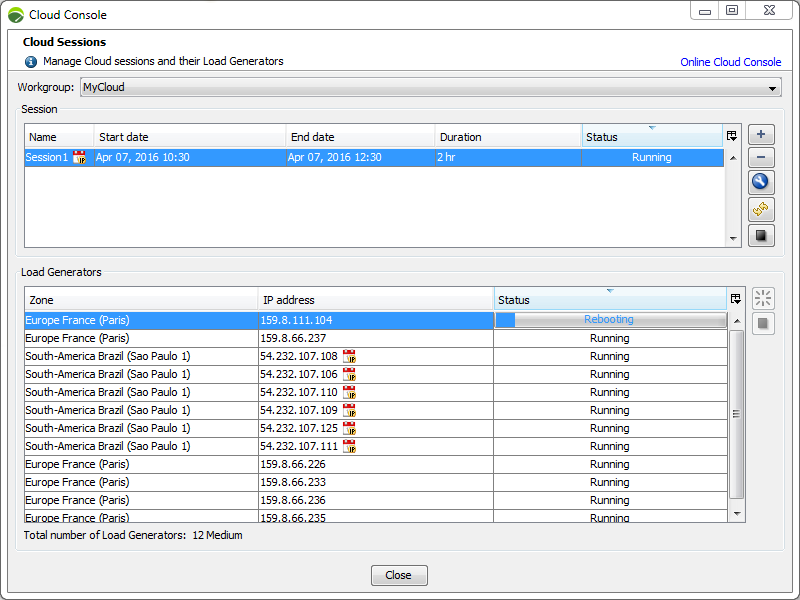Click the yellow refresh arrows icon
The height and width of the screenshot is (600, 800).
pyautogui.click(x=761, y=209)
